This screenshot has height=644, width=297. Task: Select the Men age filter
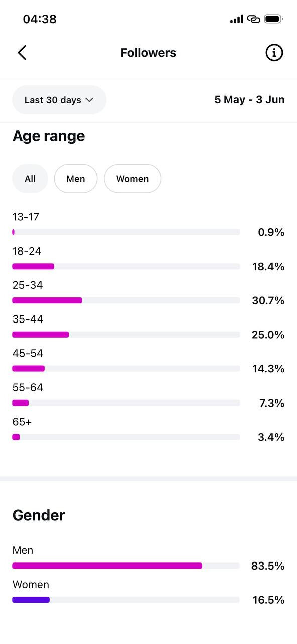pyautogui.click(x=76, y=179)
